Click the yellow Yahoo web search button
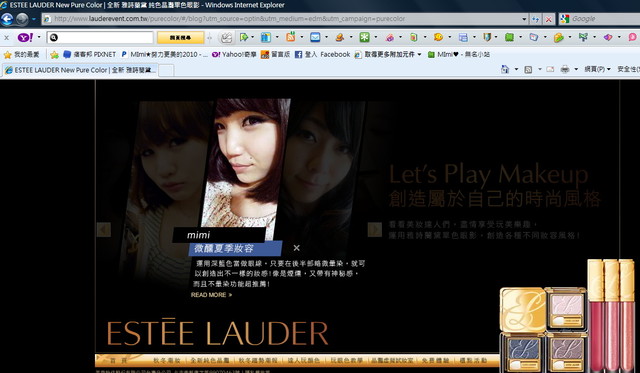The height and width of the screenshot is (373, 640). pyautogui.click(x=180, y=38)
